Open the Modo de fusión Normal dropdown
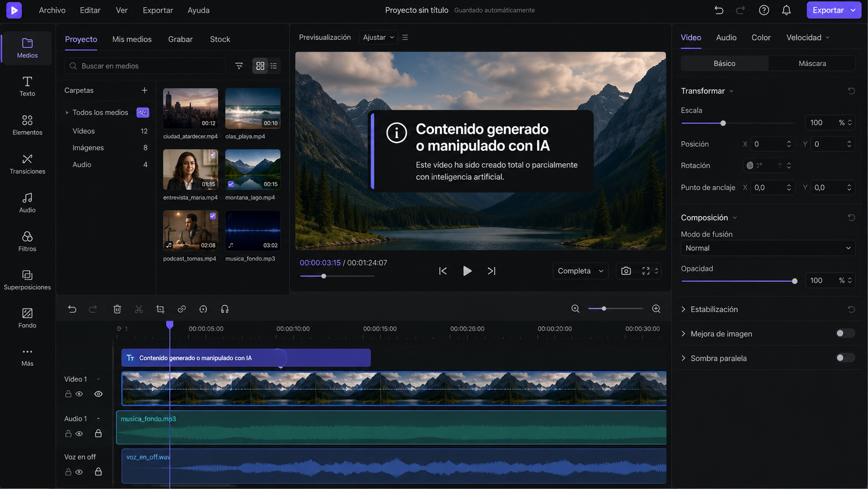Screen dimensions: 868x489 tap(767, 248)
